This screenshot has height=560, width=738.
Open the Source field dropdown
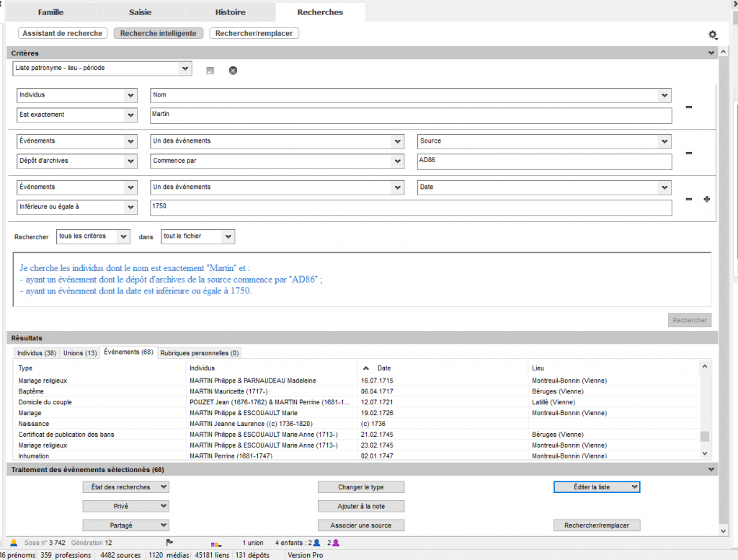coord(544,141)
